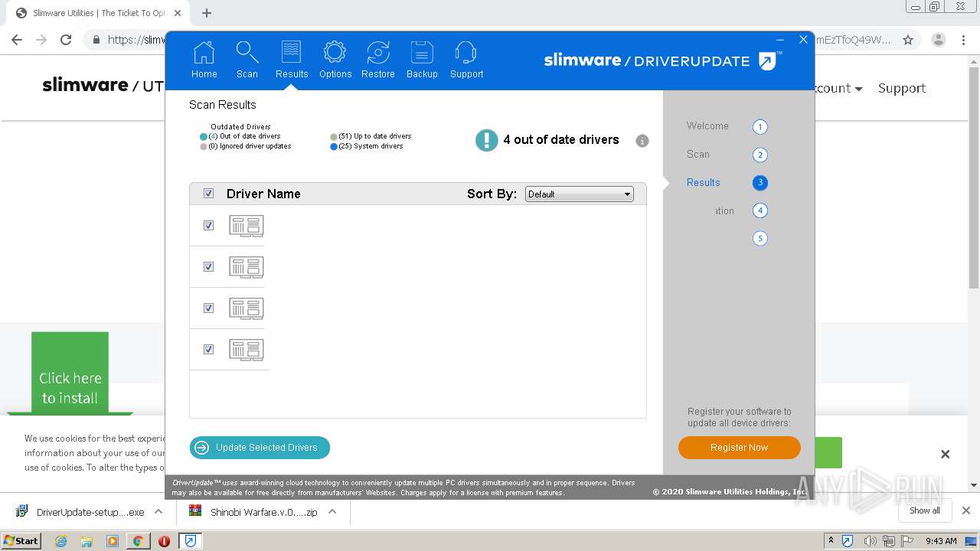Open a new Chrome tab
Image resolution: width=980 pixels, height=551 pixels.
tap(207, 13)
